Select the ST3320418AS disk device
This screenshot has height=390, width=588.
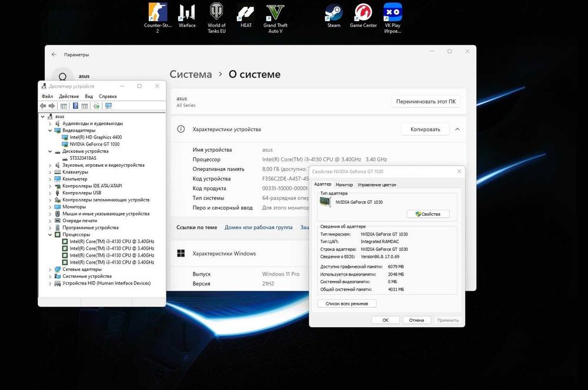pyautogui.click(x=83, y=158)
